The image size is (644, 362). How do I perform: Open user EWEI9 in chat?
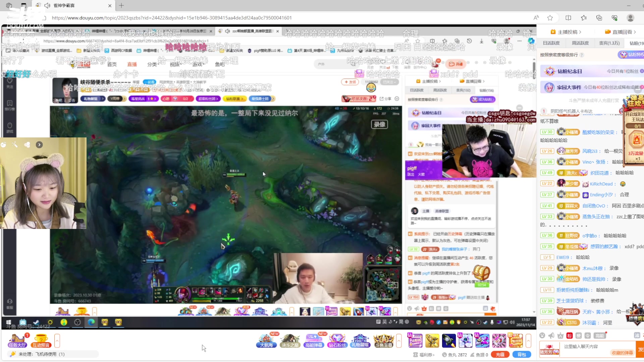click(x=562, y=257)
